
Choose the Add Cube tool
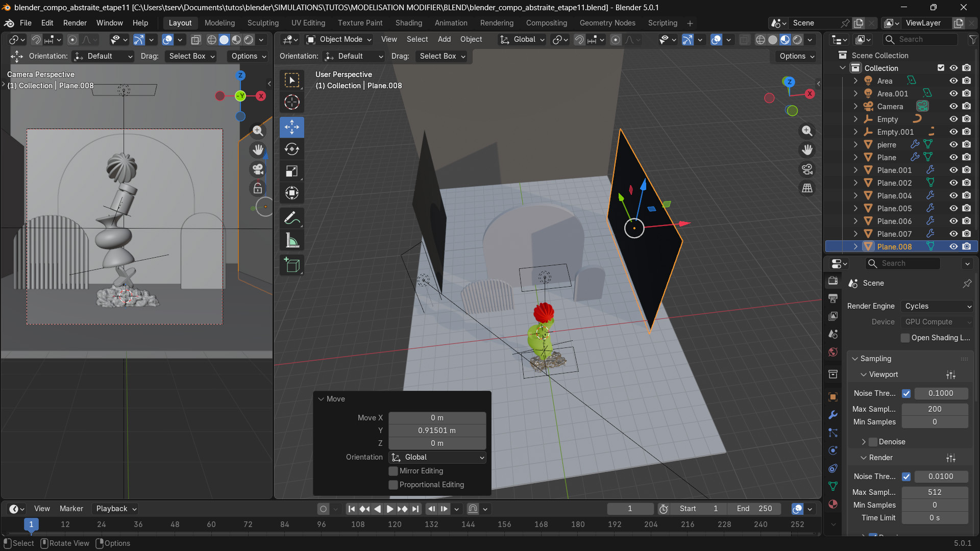[x=291, y=265]
